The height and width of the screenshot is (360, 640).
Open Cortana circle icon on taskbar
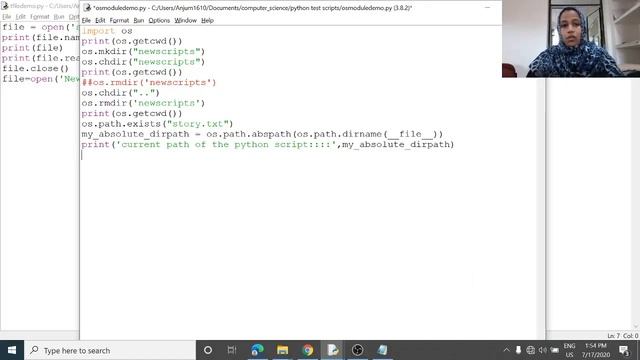coord(208,350)
